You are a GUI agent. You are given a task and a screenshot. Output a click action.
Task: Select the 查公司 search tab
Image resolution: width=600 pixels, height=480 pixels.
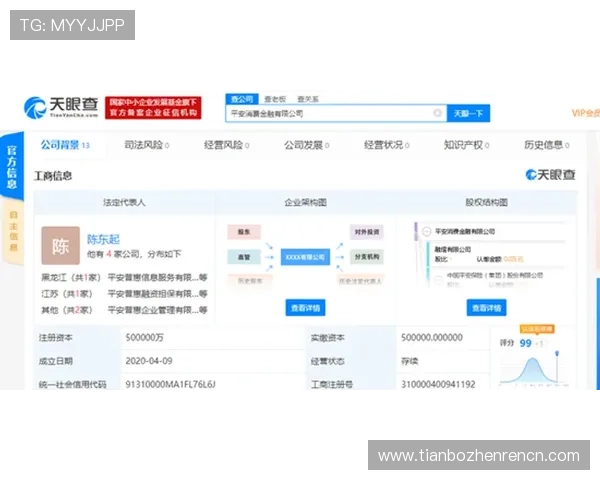[x=242, y=99]
